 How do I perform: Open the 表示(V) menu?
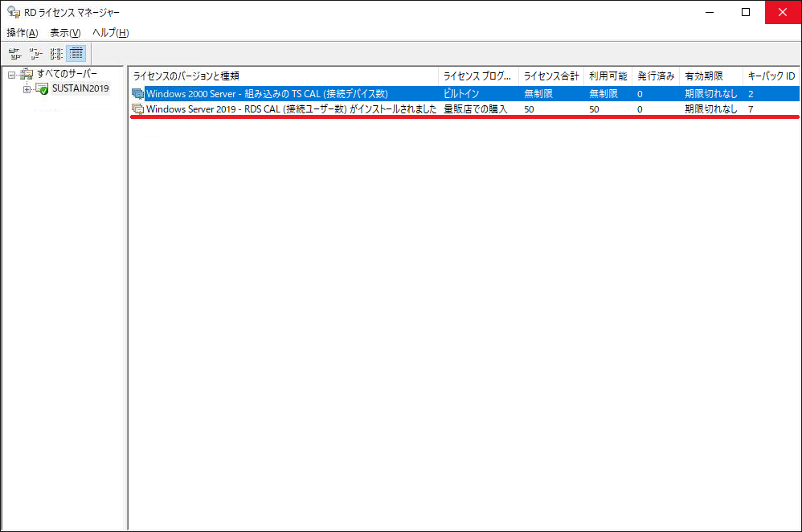[65, 33]
